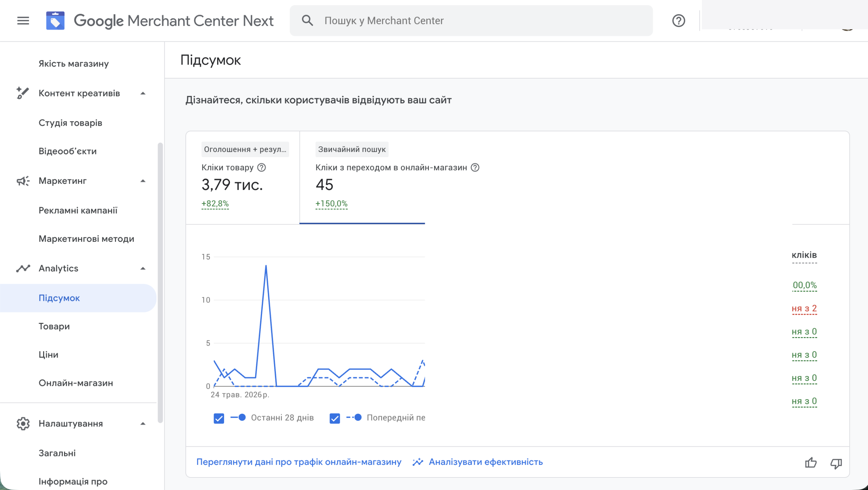Open Ціни analytics page
The width and height of the screenshot is (868, 490).
coord(48,354)
